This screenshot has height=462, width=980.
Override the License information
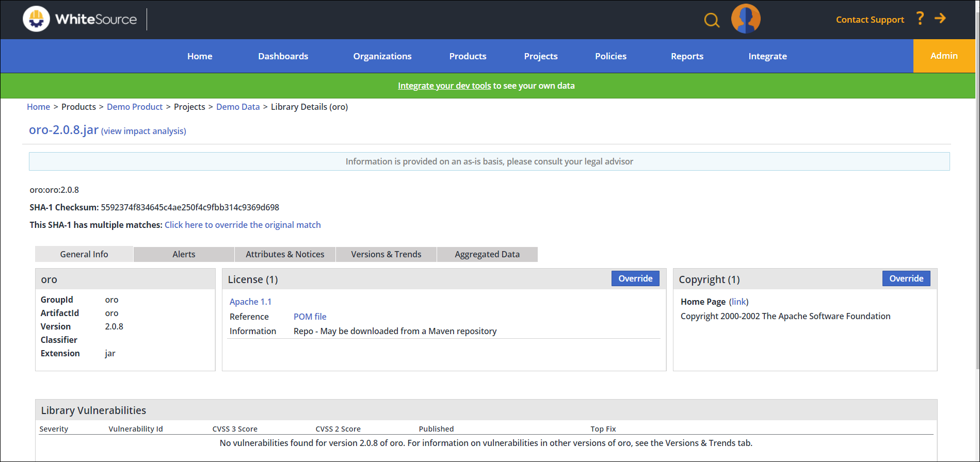point(635,278)
